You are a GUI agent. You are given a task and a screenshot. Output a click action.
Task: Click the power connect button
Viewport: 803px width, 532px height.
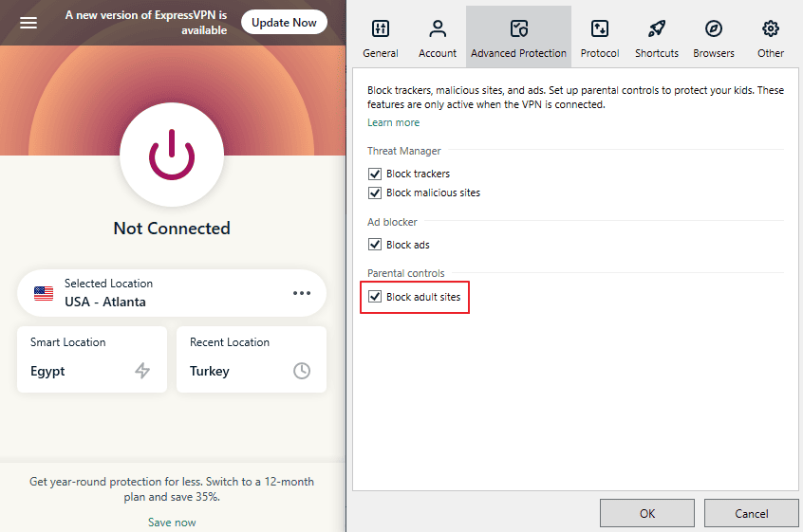point(172,155)
